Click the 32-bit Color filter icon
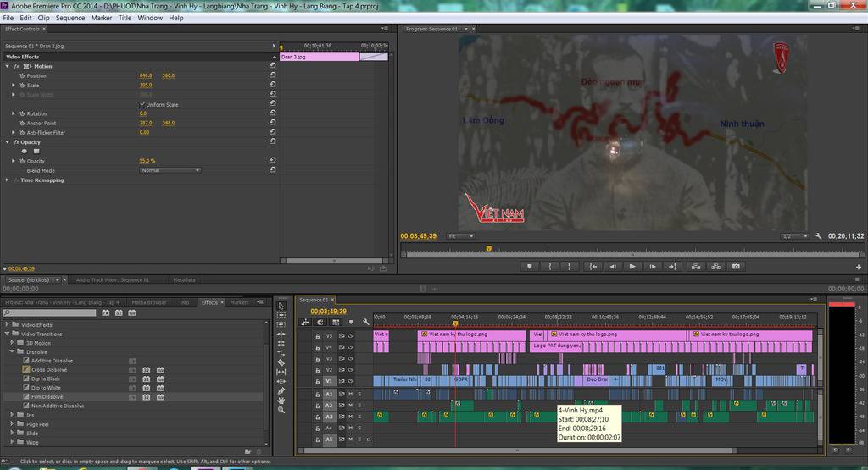Screen dimensions: 868x470 tap(119, 313)
